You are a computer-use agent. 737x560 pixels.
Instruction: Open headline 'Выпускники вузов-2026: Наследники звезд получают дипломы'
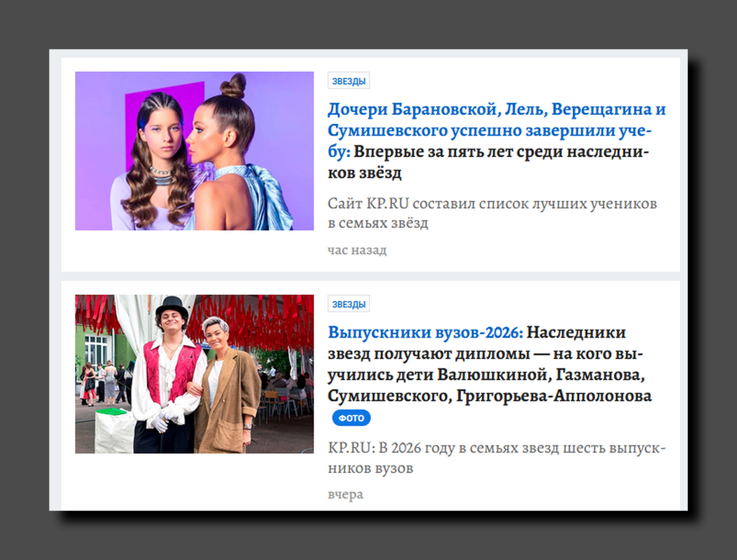pos(489,365)
